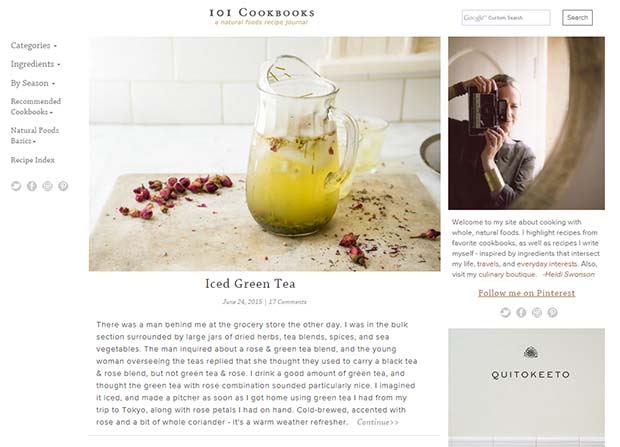Click the Search button
This screenshot has width=620, height=447.
(x=577, y=18)
